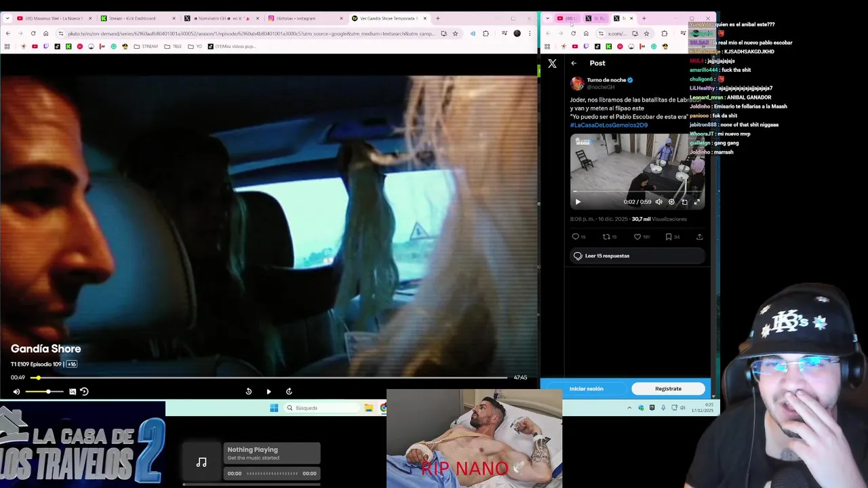Repost the Turno de noche post
The height and width of the screenshot is (488, 868).
pyautogui.click(x=610, y=237)
